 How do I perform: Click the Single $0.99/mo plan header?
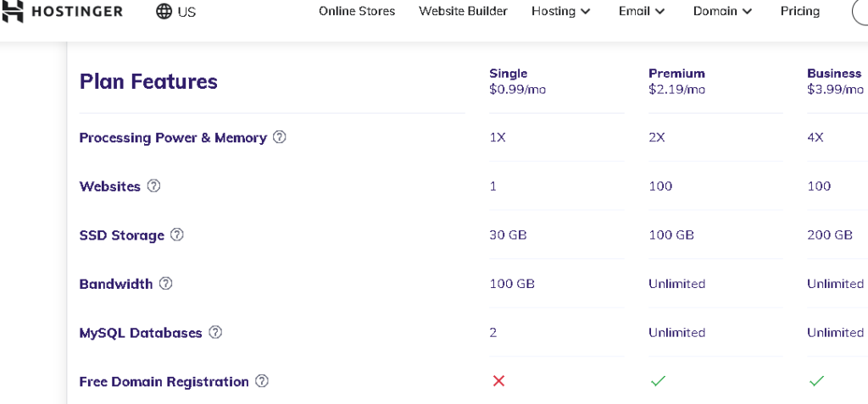click(517, 80)
